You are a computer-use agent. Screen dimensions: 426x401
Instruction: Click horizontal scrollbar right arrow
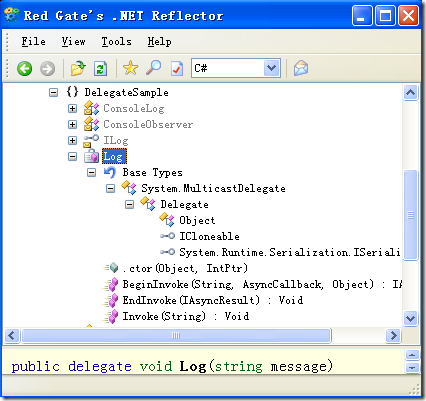[x=394, y=335]
